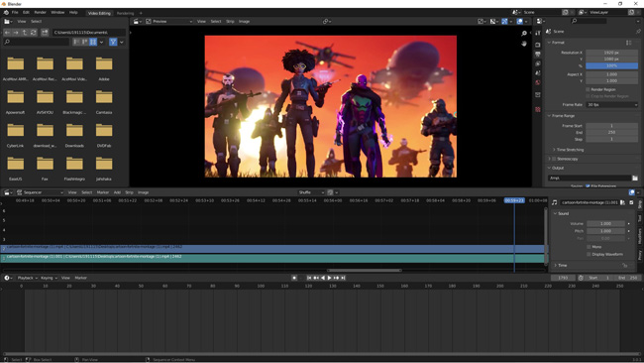Click the zoom magnifier tool in preview
Image resolution: width=644 pixels, height=363 pixels.
point(524,34)
